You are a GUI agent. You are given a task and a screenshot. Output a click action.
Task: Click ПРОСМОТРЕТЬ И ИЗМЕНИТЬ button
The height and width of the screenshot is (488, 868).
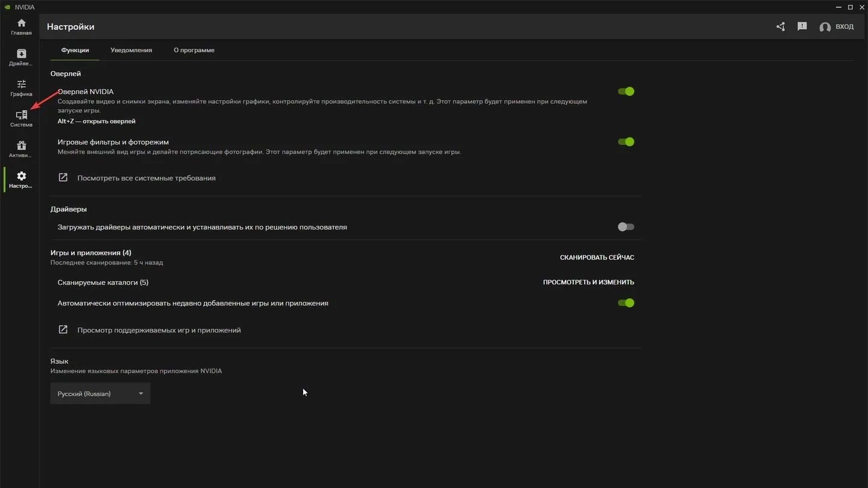click(x=588, y=282)
